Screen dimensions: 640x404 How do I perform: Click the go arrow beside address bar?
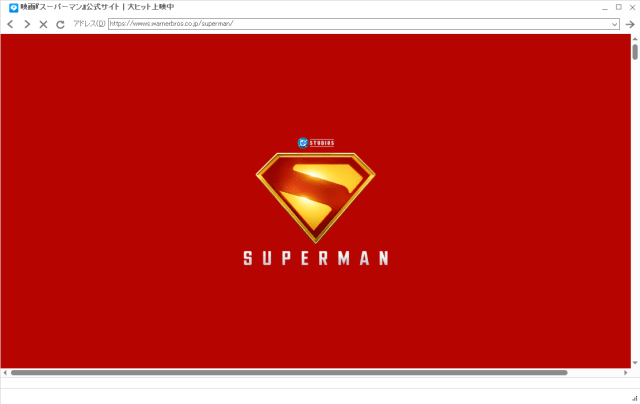[x=630, y=24]
